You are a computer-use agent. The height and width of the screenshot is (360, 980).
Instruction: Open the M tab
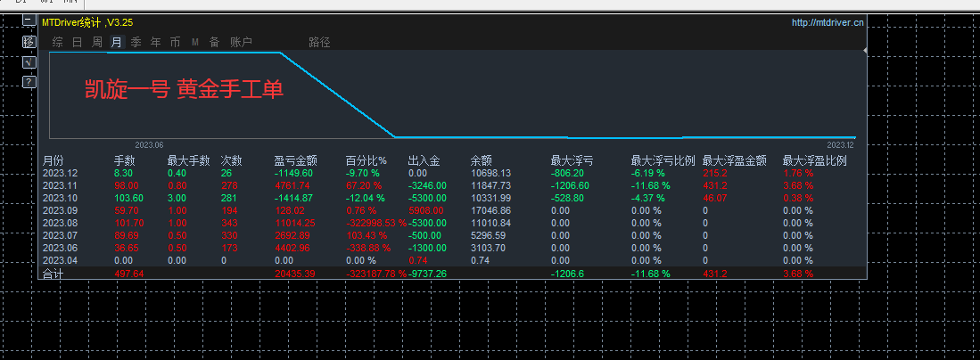click(x=195, y=43)
